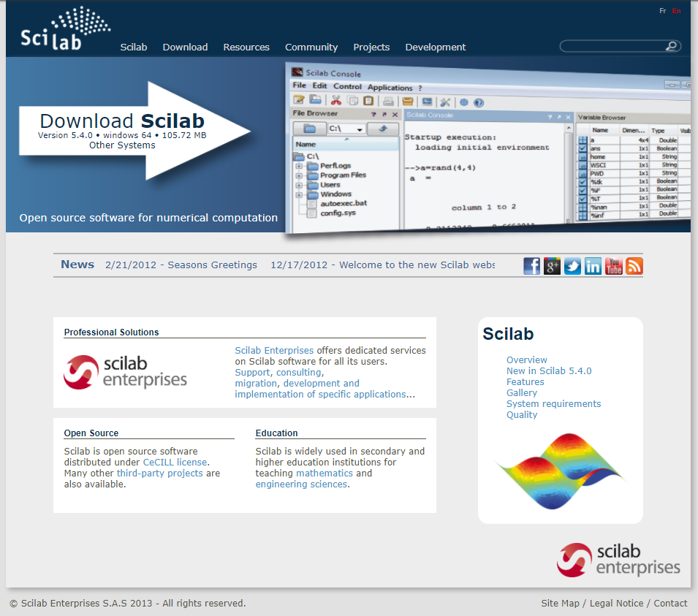Click the Print icon in console toolbar
The image size is (698, 616).
click(389, 101)
